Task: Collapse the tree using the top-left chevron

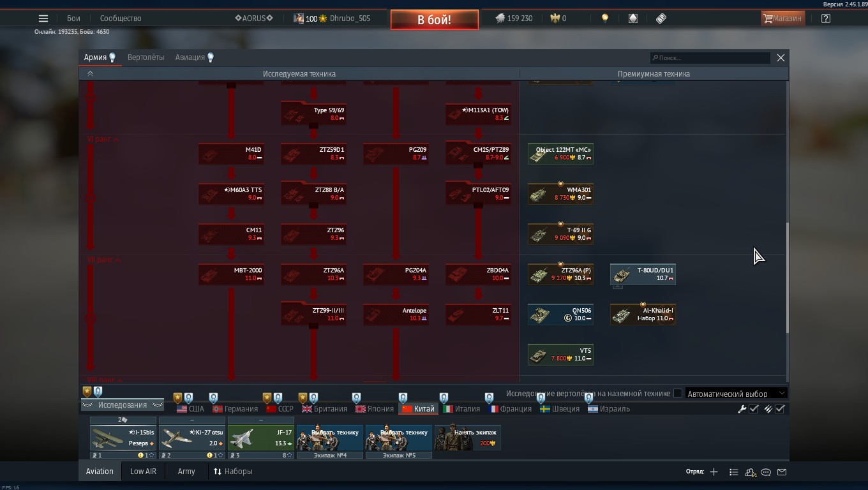Action: [x=90, y=74]
